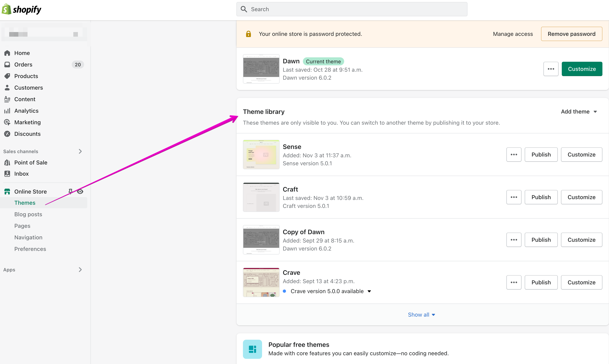Open more actions menu for Craft theme

514,197
